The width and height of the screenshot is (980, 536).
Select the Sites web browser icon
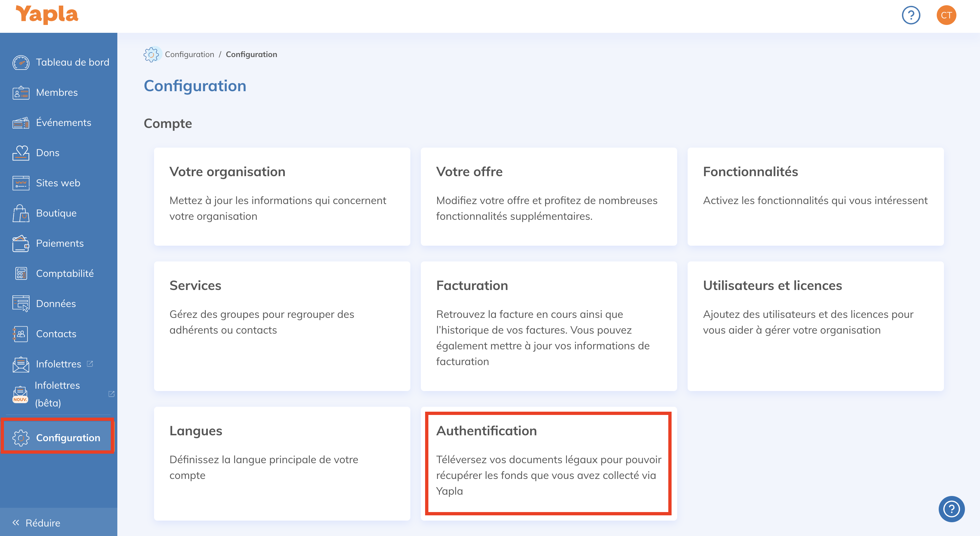pyautogui.click(x=21, y=183)
